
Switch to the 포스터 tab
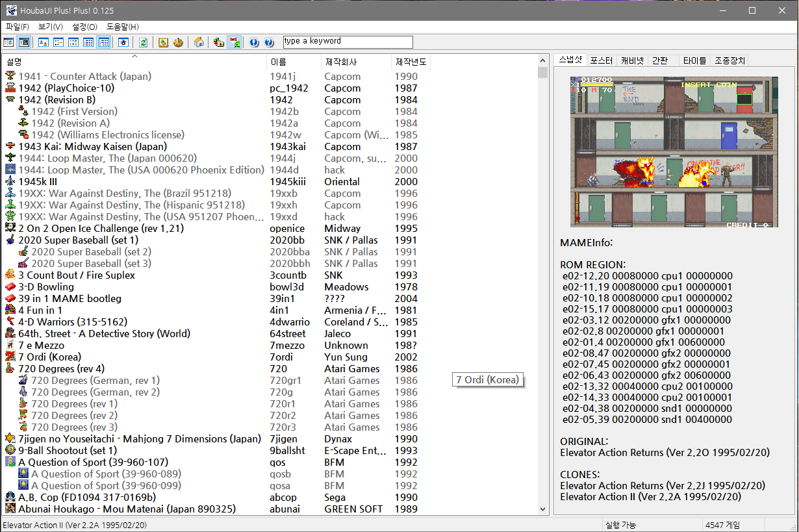click(601, 60)
